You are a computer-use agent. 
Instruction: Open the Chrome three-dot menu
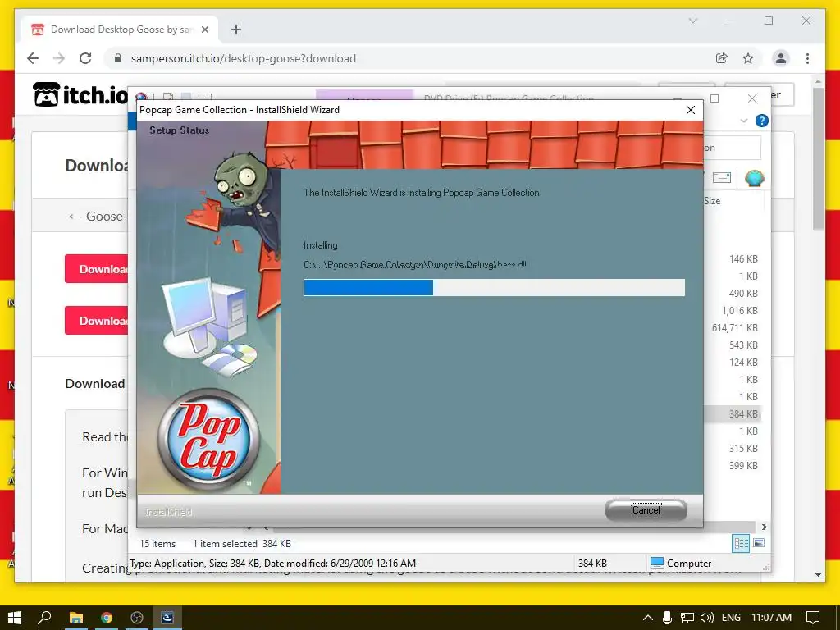(x=807, y=58)
